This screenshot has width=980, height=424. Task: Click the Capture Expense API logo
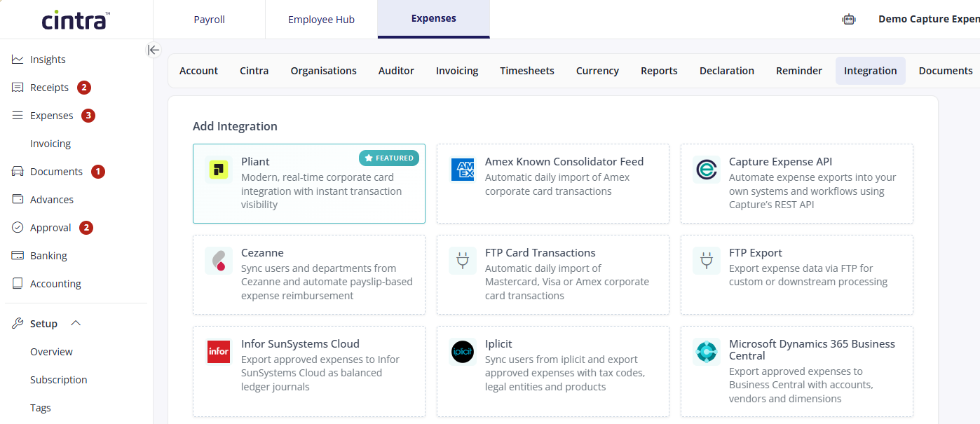pyautogui.click(x=707, y=170)
